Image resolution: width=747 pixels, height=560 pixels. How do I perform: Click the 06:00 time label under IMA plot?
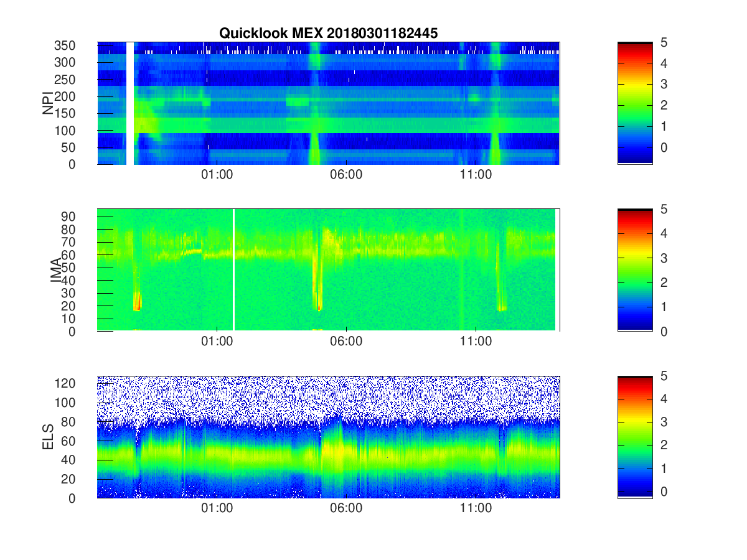[x=346, y=342]
